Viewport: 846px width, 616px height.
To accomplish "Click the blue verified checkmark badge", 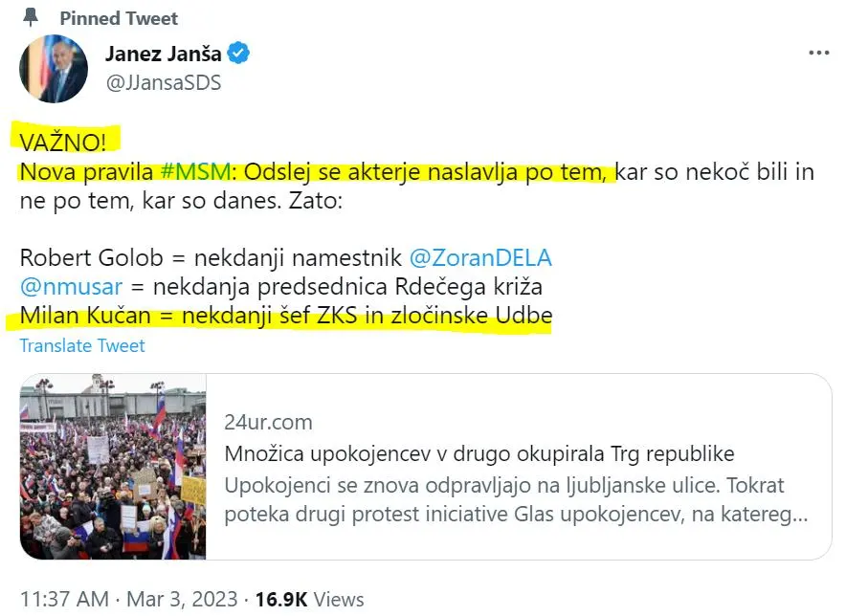I will (238, 53).
